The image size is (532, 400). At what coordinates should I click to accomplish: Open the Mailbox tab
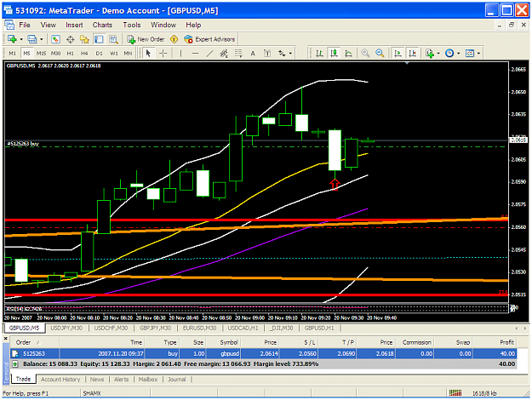tap(148, 380)
